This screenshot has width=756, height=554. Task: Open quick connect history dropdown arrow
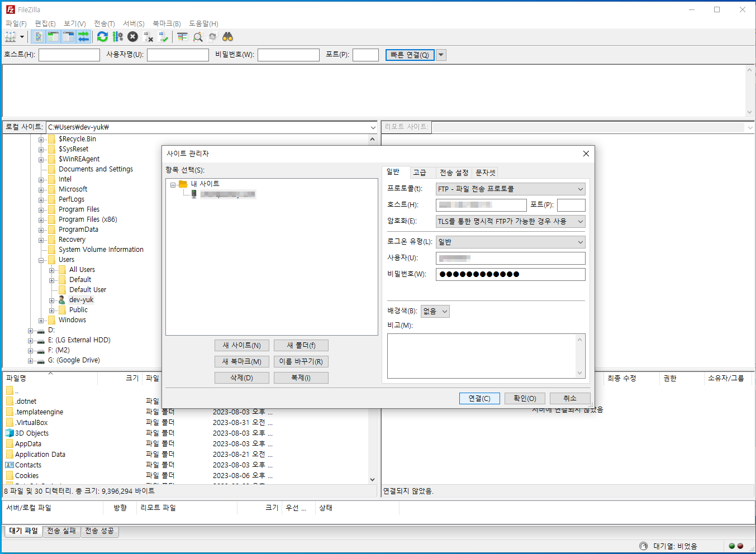441,55
